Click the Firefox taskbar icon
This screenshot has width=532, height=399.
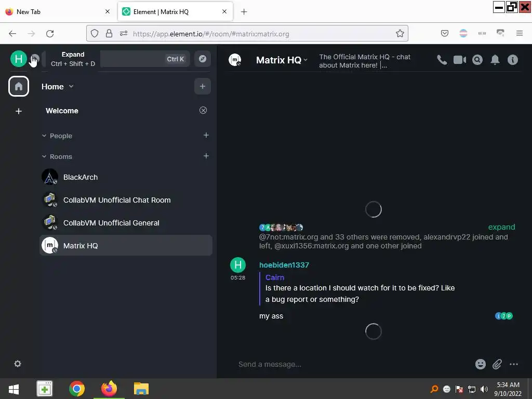(109, 389)
